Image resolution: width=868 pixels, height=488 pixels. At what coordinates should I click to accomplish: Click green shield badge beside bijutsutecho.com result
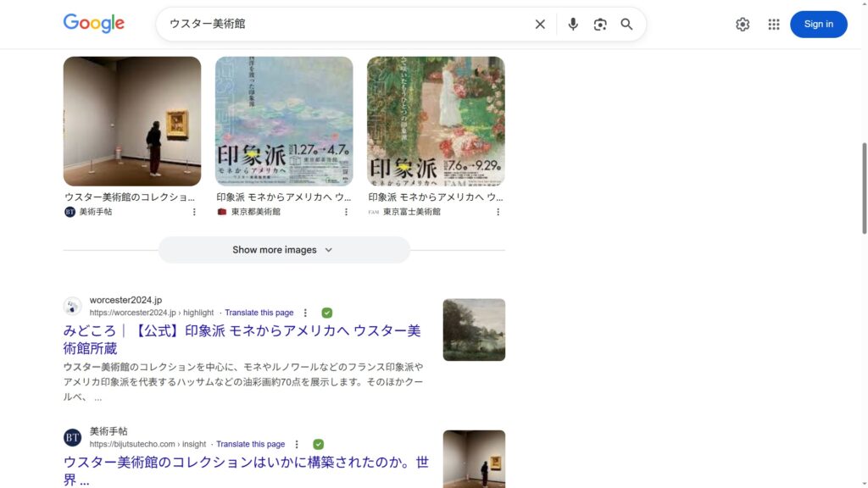318,444
